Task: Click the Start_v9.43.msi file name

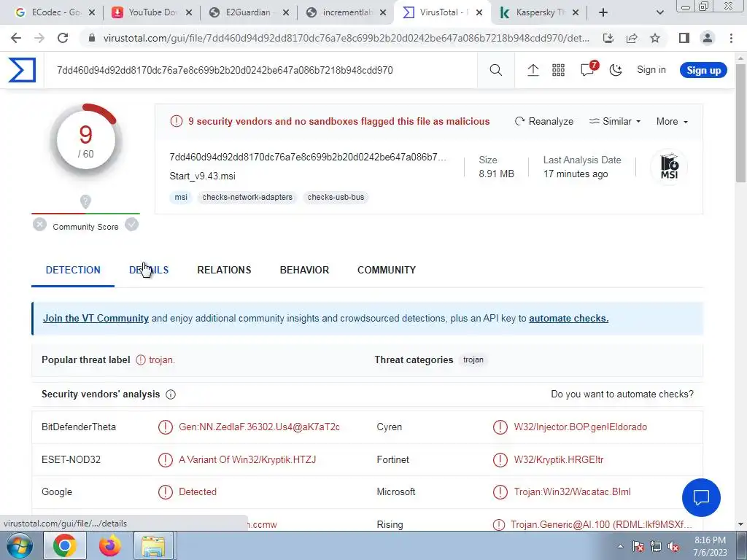Action: pyautogui.click(x=203, y=176)
